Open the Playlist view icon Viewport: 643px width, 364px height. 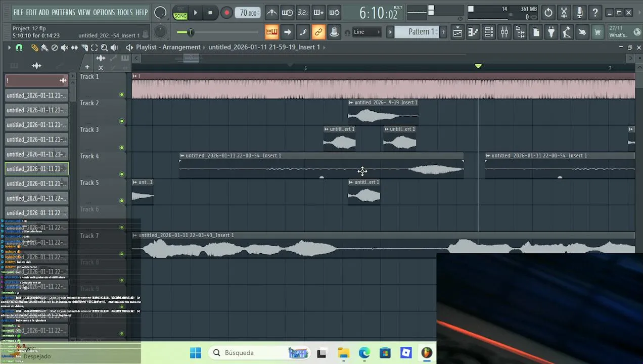coord(457,32)
